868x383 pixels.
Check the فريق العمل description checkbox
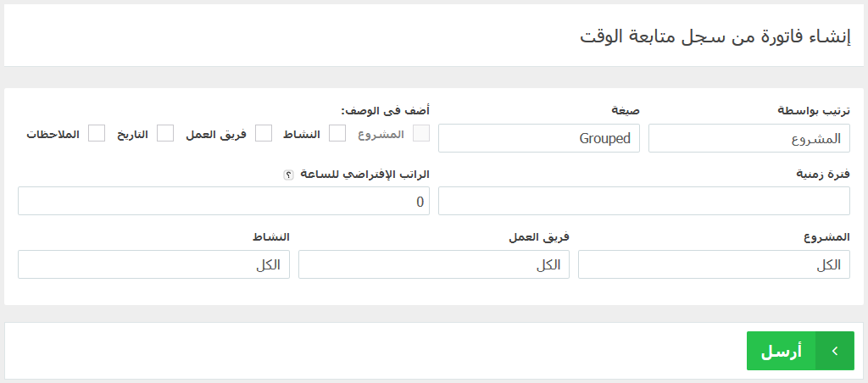[x=264, y=133]
